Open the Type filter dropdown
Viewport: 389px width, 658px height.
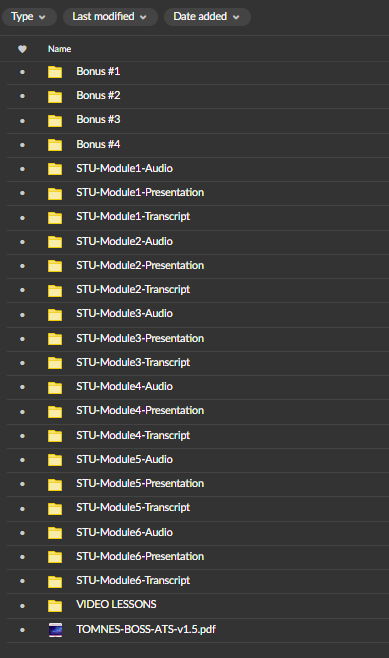[x=29, y=17]
